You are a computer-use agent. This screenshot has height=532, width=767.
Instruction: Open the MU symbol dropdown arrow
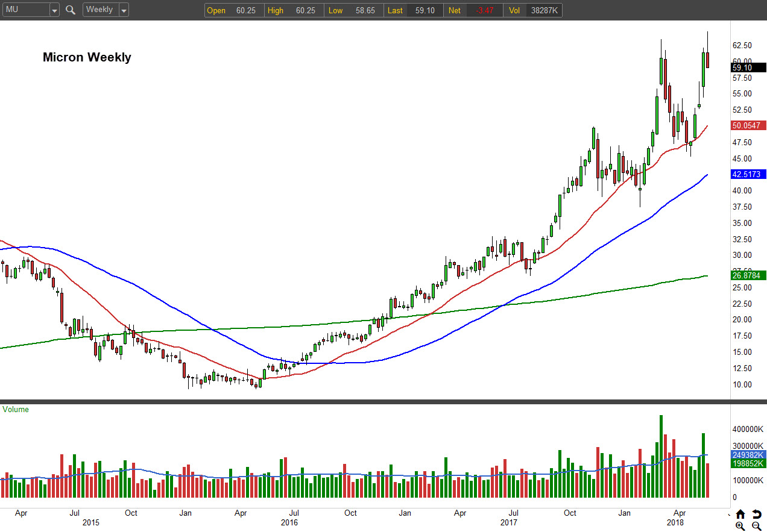tap(54, 10)
